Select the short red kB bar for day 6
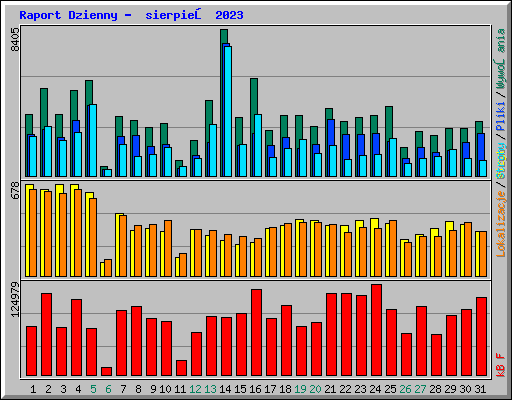This screenshot has width=512, height=400. click(106, 371)
